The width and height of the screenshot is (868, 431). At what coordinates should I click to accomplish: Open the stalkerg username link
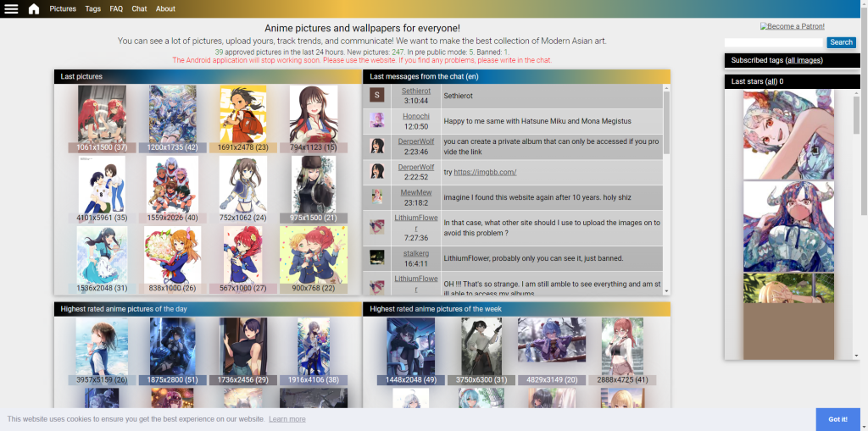click(415, 253)
